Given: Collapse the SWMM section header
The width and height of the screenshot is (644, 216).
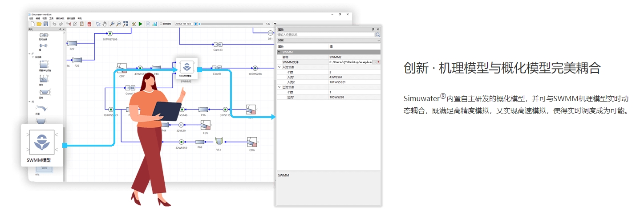Looking at the screenshot, I should coord(279,52).
